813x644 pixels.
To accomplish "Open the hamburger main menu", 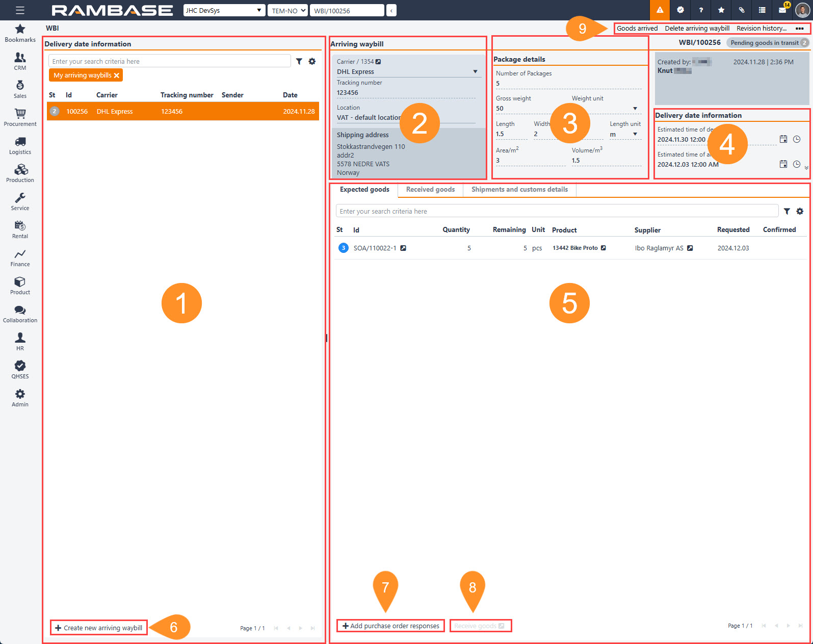I will point(20,10).
